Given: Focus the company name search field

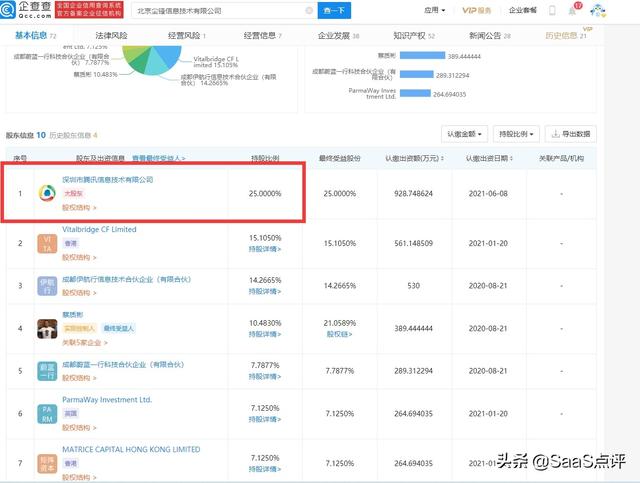Looking at the screenshot, I should tap(224, 11).
